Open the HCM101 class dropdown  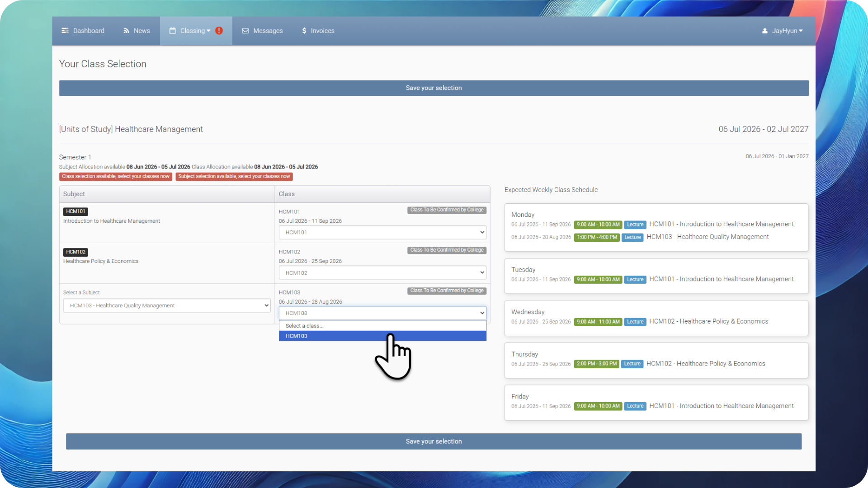point(382,232)
